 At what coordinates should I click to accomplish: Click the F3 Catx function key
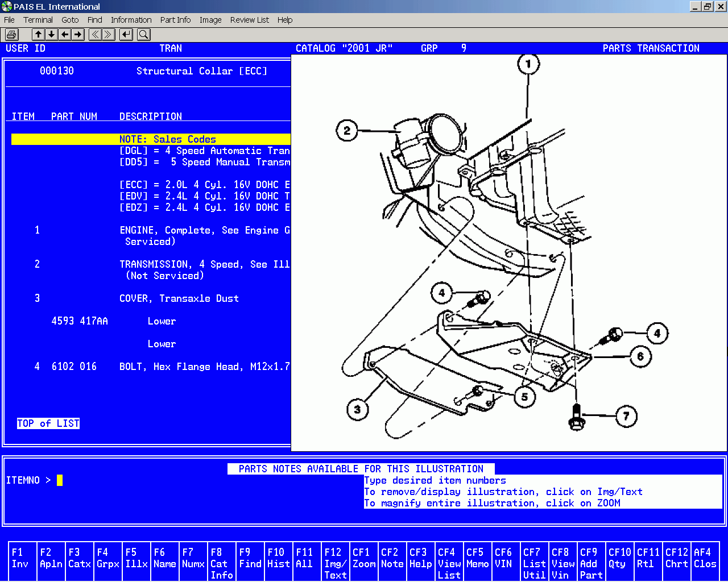[x=80, y=562]
